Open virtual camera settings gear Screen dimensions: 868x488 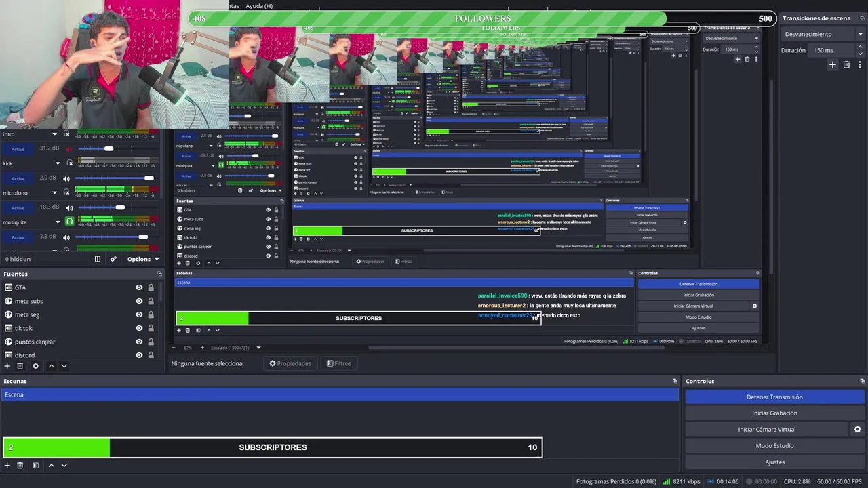point(857,430)
